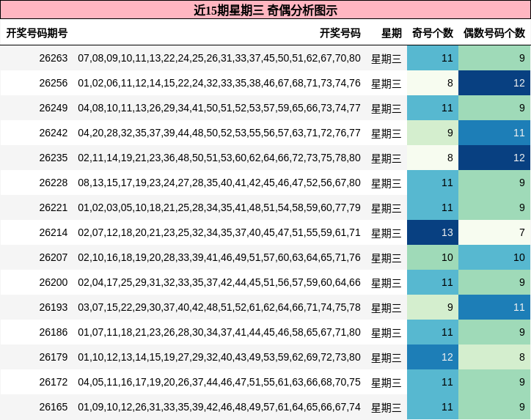Click the winning numbers of issue 26186
The image size is (531, 420).
(219, 332)
